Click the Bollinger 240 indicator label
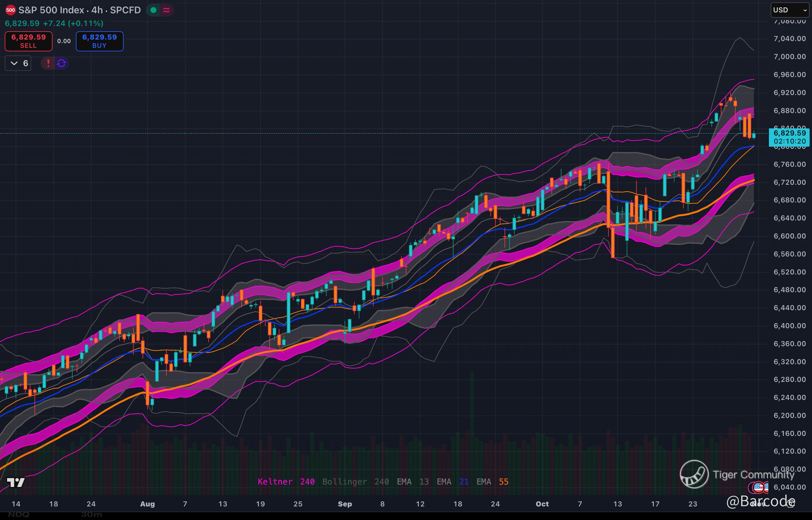 pos(356,482)
